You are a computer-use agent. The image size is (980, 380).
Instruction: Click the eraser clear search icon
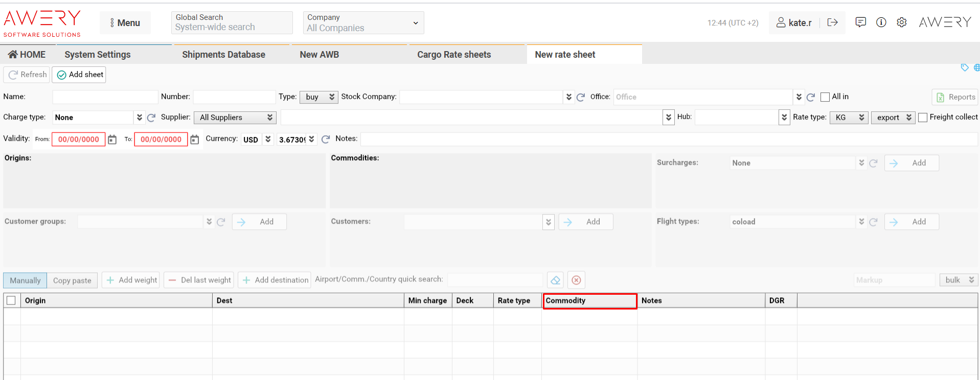click(x=556, y=280)
